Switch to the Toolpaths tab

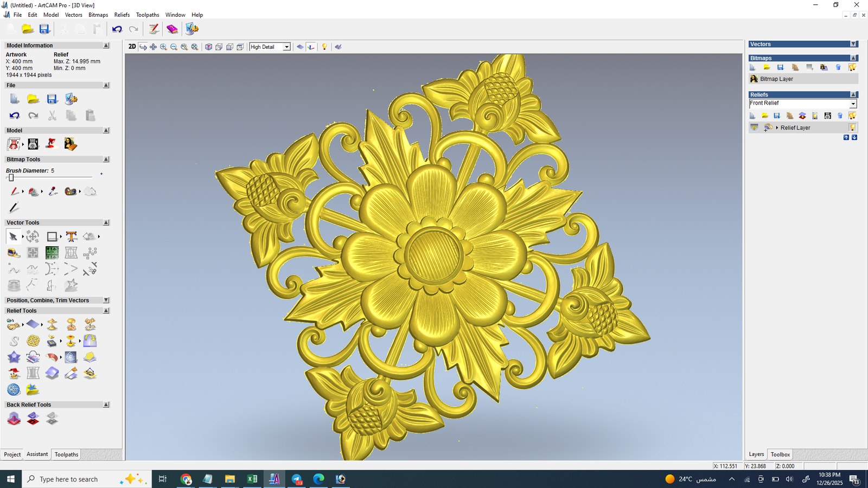(x=66, y=454)
